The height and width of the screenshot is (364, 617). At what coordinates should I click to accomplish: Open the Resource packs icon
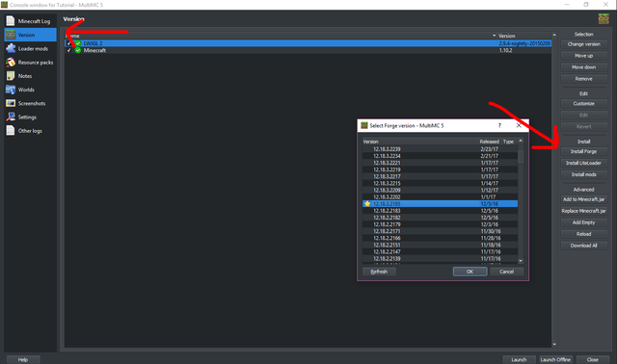point(11,62)
